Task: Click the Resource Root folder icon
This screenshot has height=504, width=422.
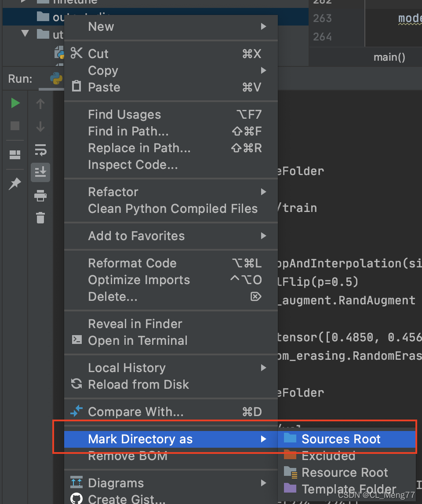Action: 290,472
